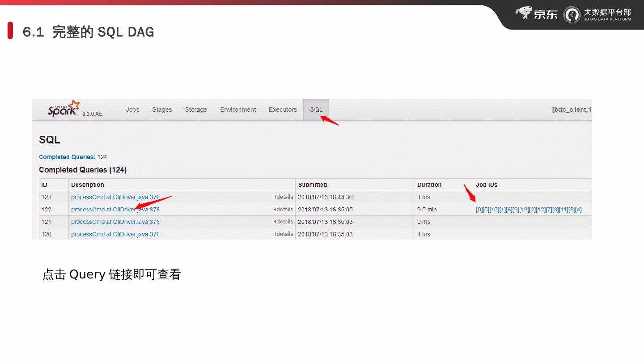The width and height of the screenshot is (644, 362).
Task: Expand +details for query 123
Action: tap(283, 197)
